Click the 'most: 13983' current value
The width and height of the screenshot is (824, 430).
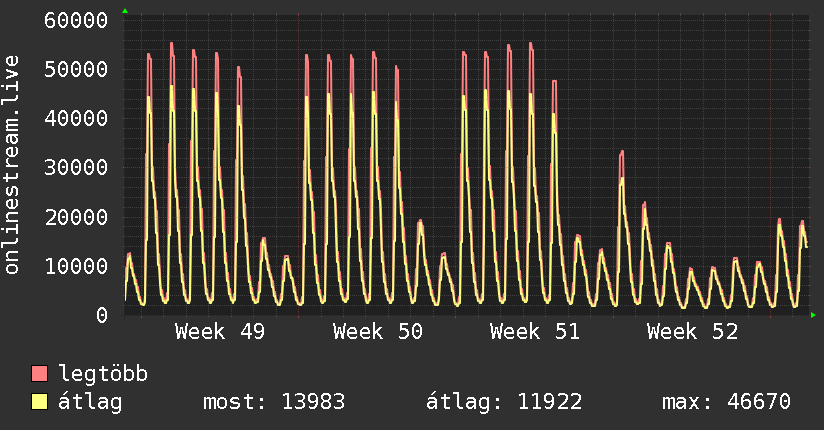274,402
